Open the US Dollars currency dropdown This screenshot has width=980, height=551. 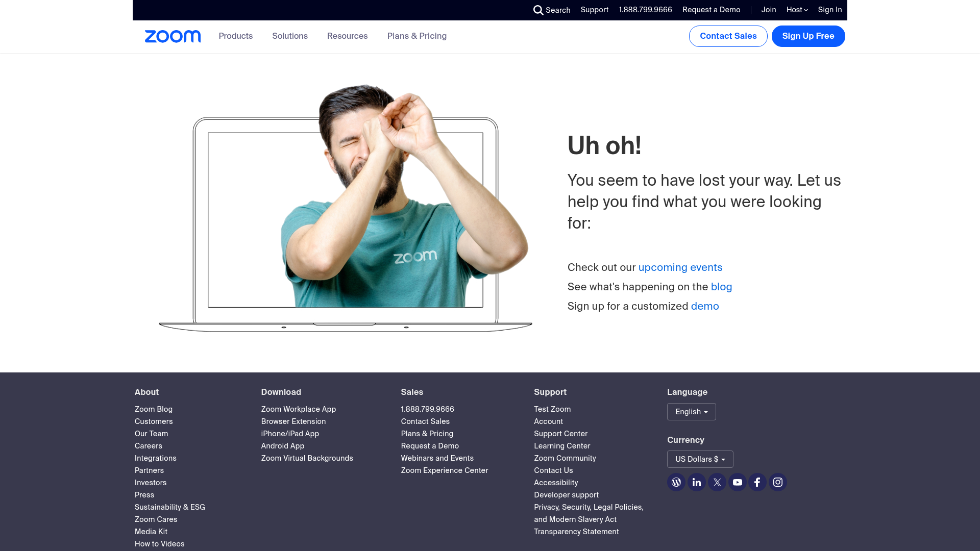tap(700, 459)
